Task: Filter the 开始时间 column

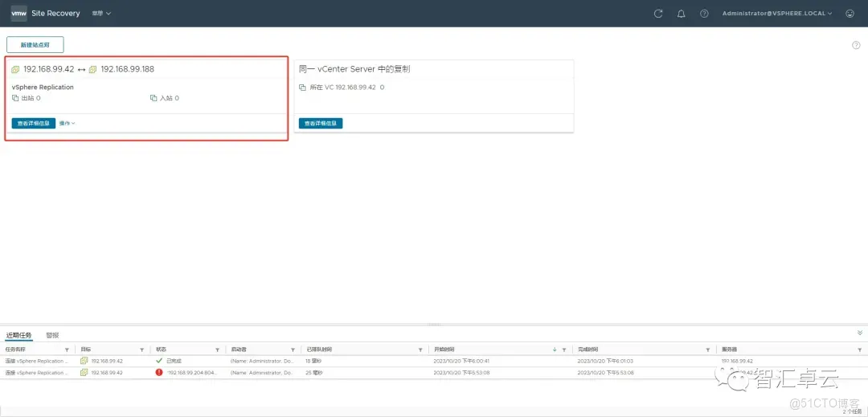Action: click(564, 350)
